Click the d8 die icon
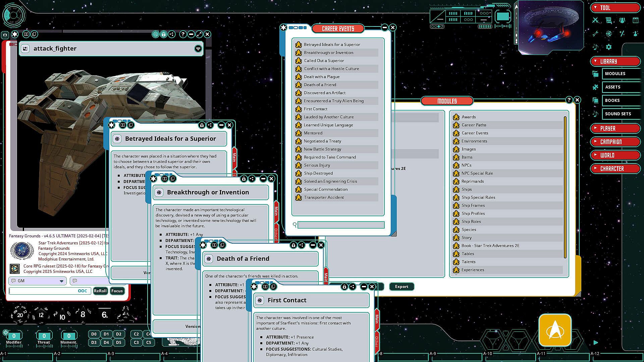The image size is (644, 362). [x=83, y=314]
